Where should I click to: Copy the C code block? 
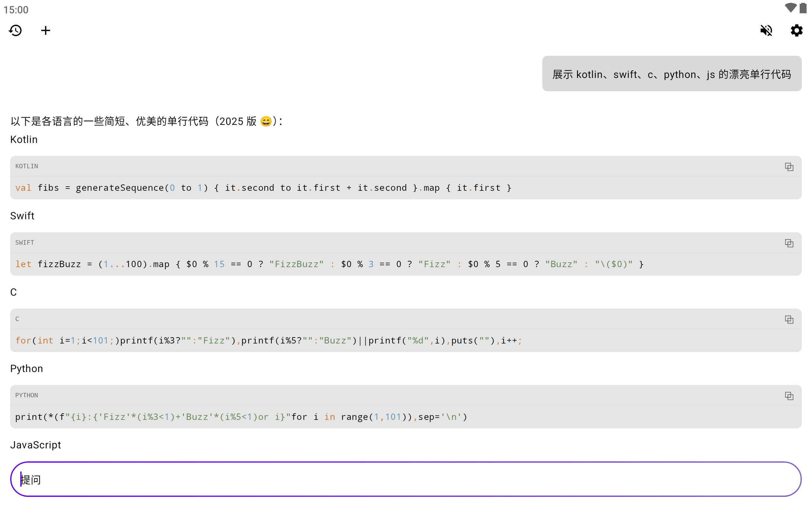coord(789,319)
